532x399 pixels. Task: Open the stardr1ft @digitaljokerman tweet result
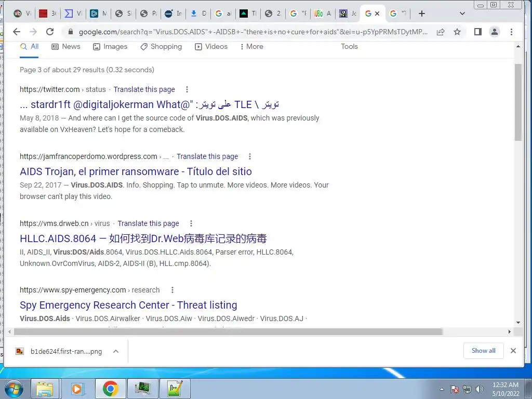click(149, 104)
